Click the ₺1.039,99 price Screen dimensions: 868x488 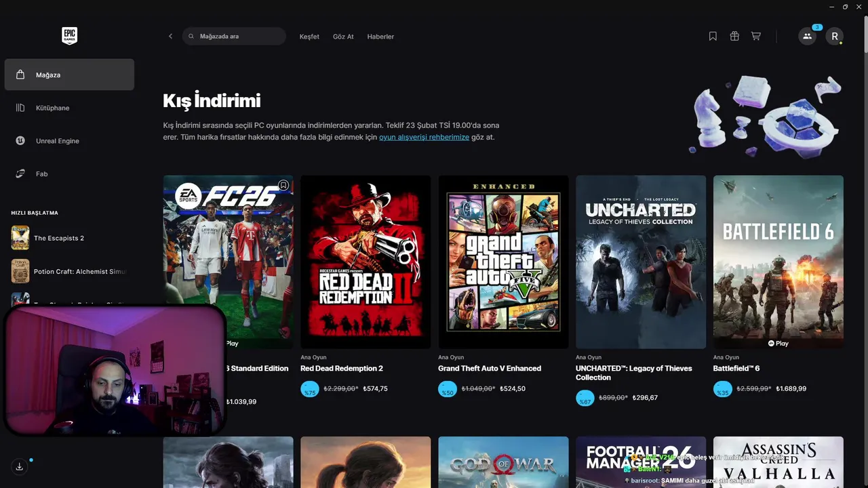[241, 402]
